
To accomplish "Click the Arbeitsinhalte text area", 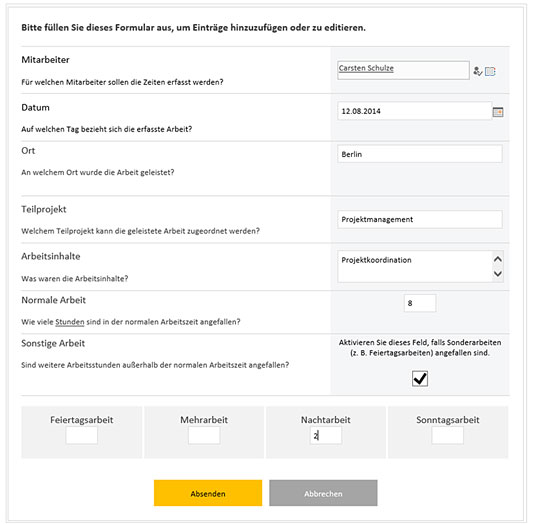I will [x=415, y=267].
